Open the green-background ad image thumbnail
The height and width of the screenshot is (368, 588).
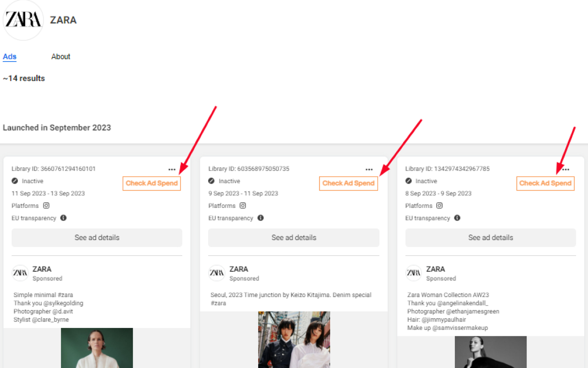coord(97,348)
